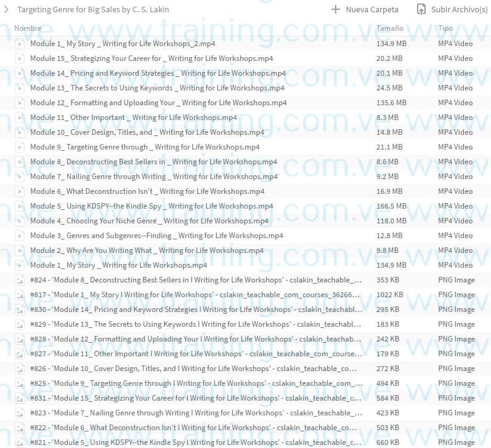Click video icon of Module 4 Choosing Niche mp4

click(20, 221)
